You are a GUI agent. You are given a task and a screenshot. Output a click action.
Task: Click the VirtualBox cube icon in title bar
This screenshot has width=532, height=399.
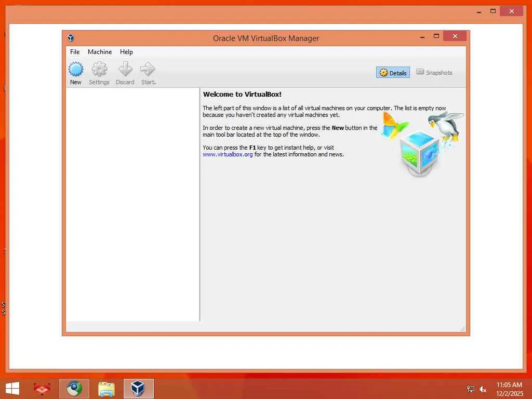click(x=71, y=37)
